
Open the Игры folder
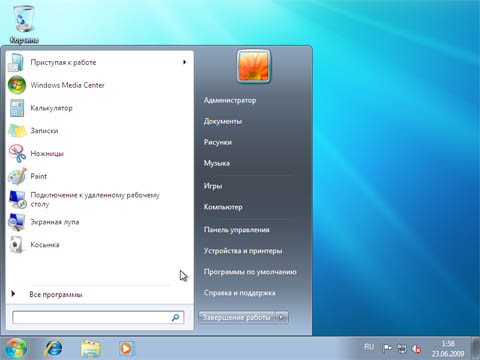pos(213,186)
